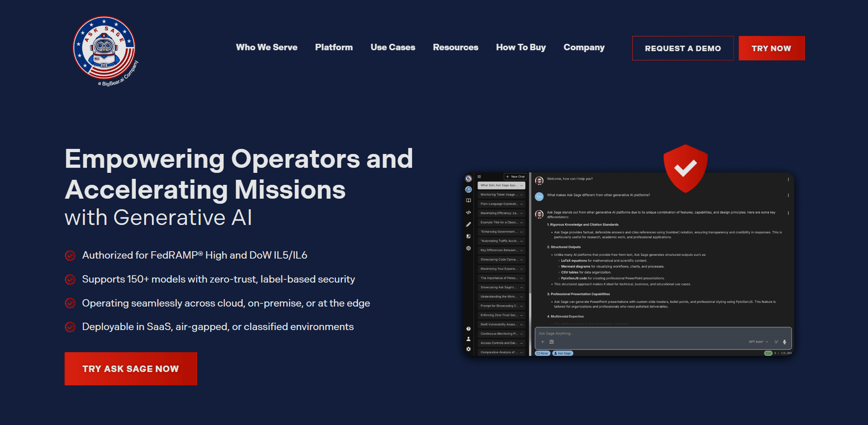
Task: Click the cloud, on-premise, edge bullet text
Action: coord(226,303)
